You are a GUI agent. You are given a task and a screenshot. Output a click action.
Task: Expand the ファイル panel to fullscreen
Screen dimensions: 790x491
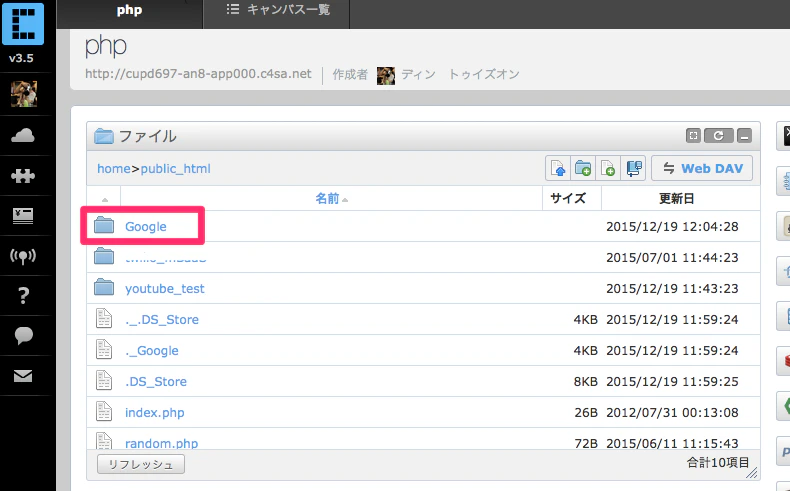coord(693,135)
